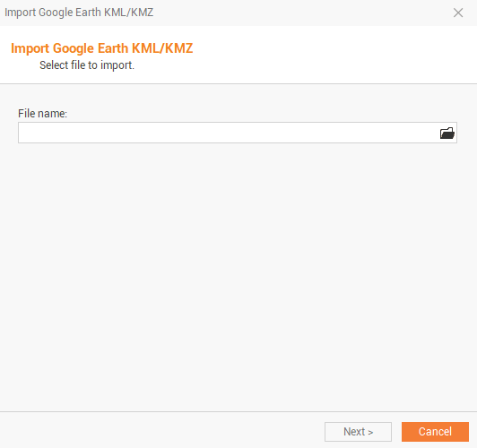The width and height of the screenshot is (477, 448).
Task: Continue with the Next > button
Action: point(358,432)
